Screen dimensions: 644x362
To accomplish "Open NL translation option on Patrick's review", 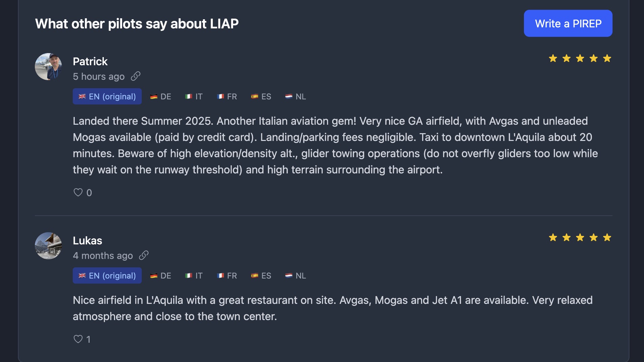I will [x=295, y=96].
